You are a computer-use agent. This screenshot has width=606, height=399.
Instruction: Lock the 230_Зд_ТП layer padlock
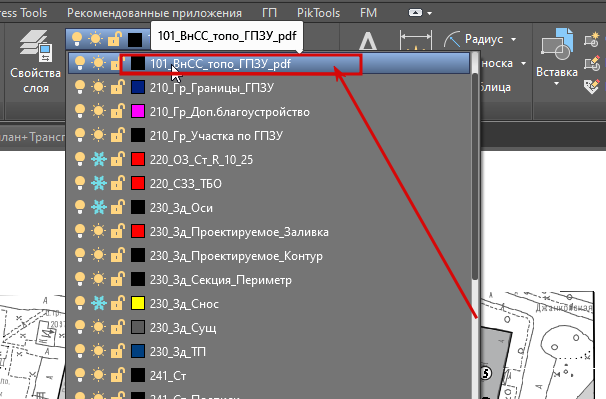[117, 351]
